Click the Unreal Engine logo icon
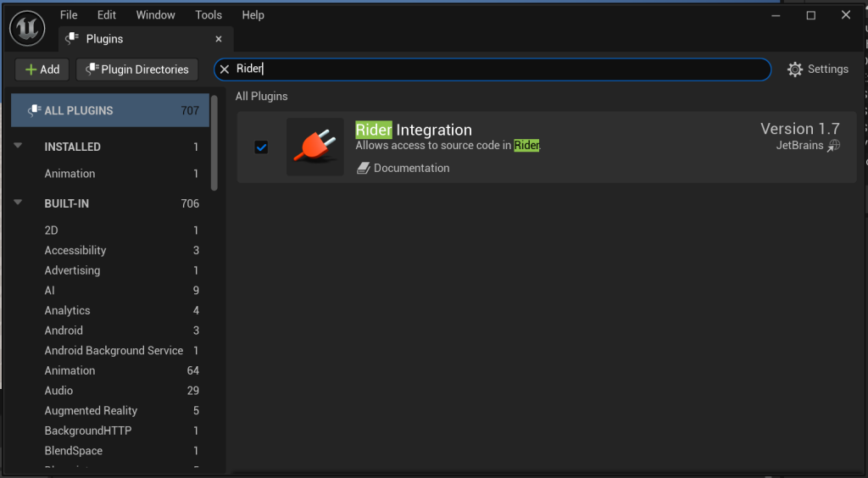Image resolution: width=868 pixels, height=478 pixels. [x=27, y=28]
